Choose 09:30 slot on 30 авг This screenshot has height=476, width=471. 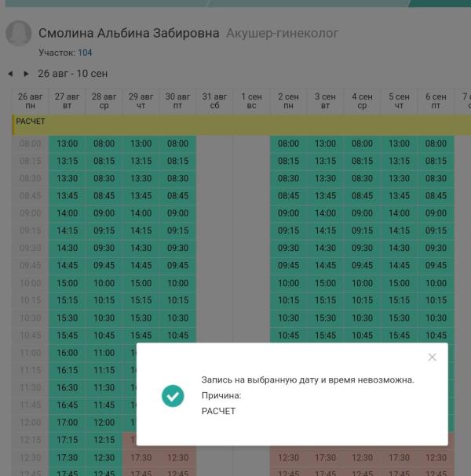click(177, 248)
